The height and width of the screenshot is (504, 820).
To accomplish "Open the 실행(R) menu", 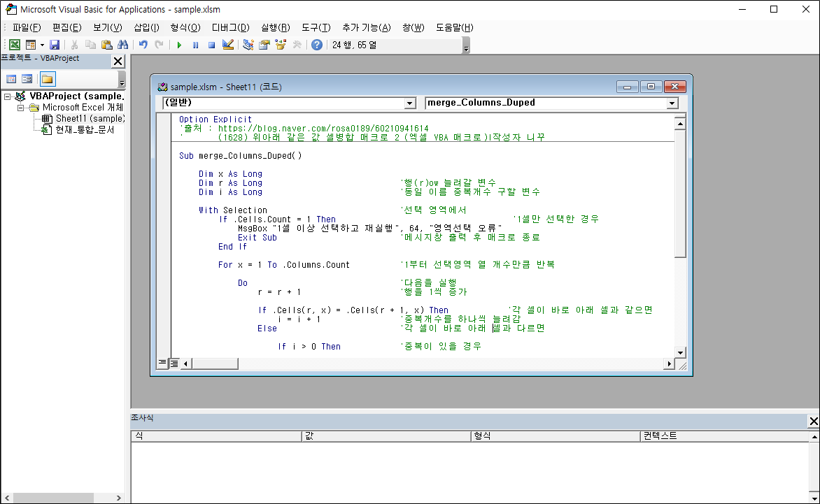I will coord(276,28).
